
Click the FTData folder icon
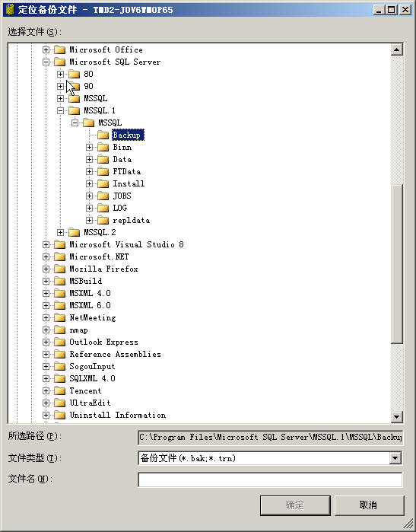tap(103, 172)
